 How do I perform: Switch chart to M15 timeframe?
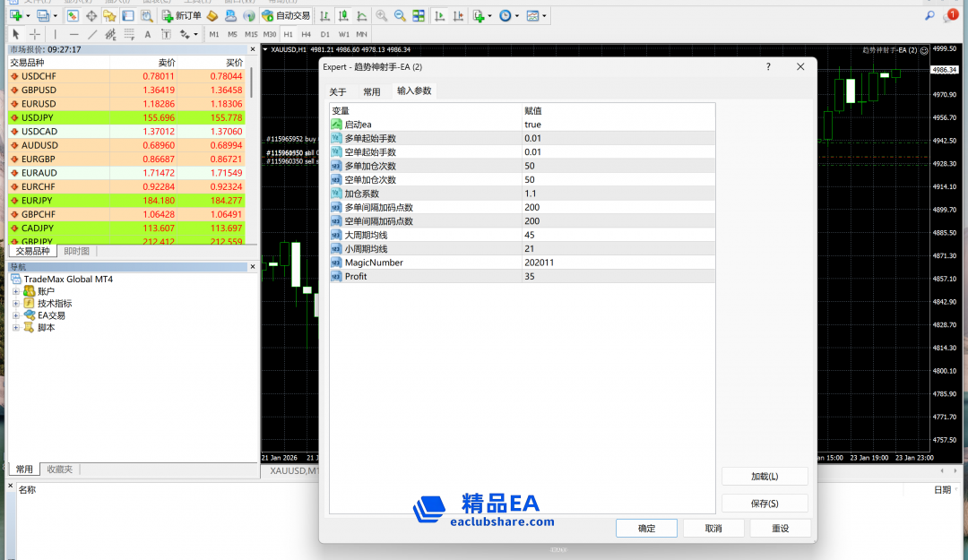pos(251,35)
